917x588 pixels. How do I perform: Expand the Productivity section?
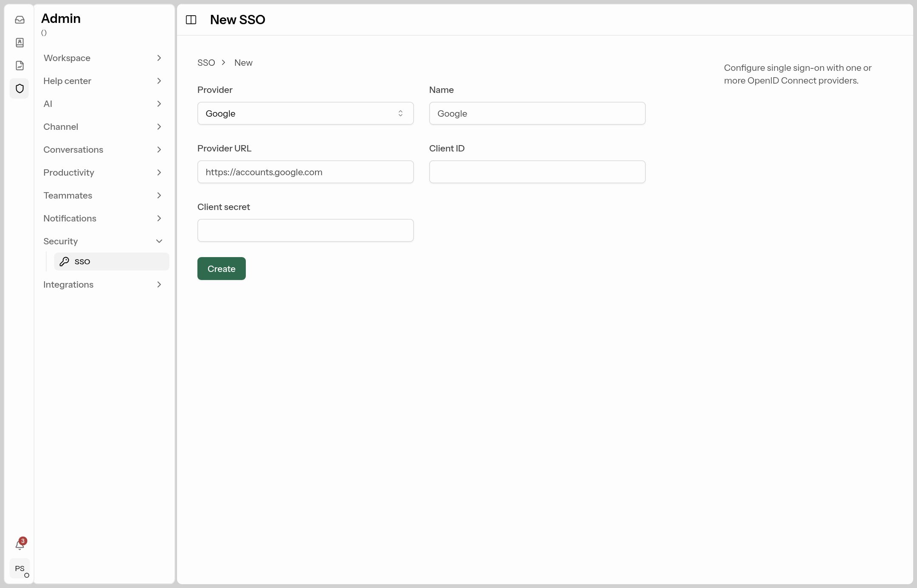point(103,172)
